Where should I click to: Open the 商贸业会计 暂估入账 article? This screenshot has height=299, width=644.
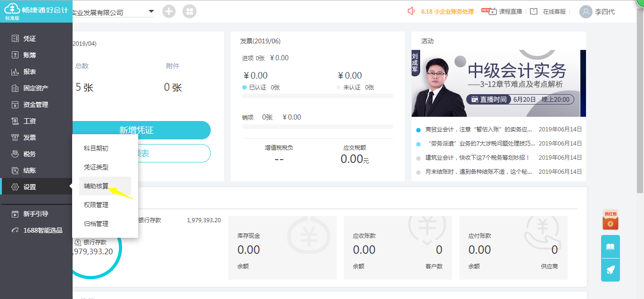point(479,129)
